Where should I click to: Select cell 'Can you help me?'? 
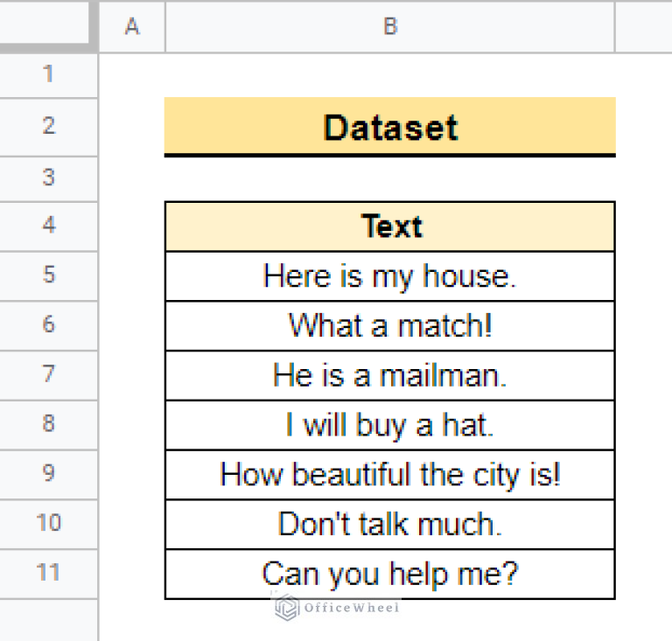point(390,574)
